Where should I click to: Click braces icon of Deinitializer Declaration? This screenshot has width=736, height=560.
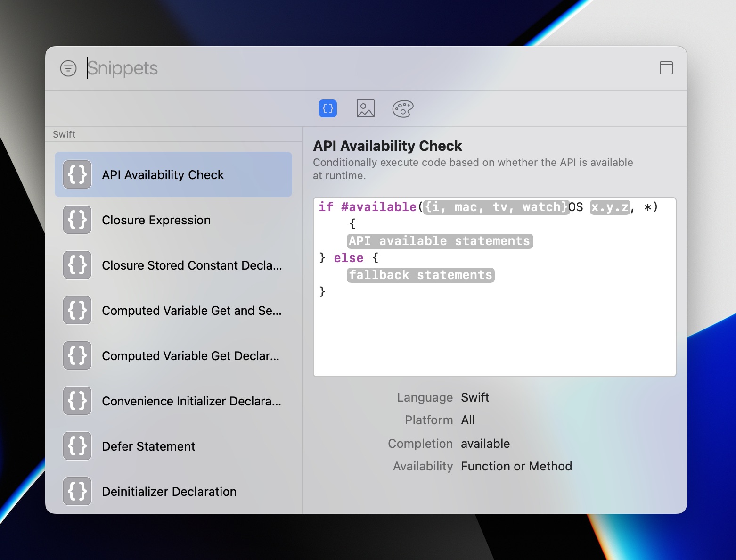pos(77,491)
